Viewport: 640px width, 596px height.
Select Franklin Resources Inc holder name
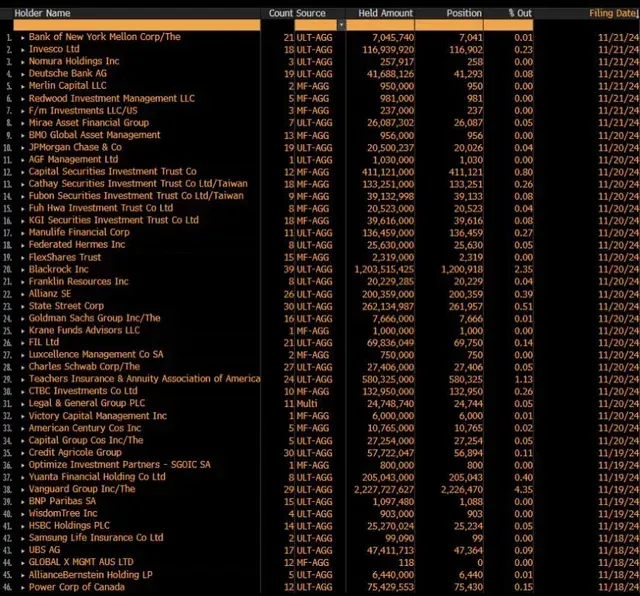[78, 282]
